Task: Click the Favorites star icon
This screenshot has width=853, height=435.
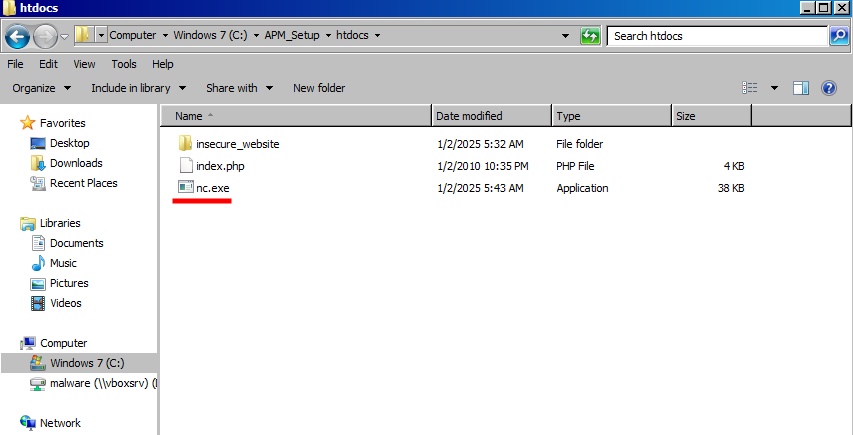Action: click(27, 123)
